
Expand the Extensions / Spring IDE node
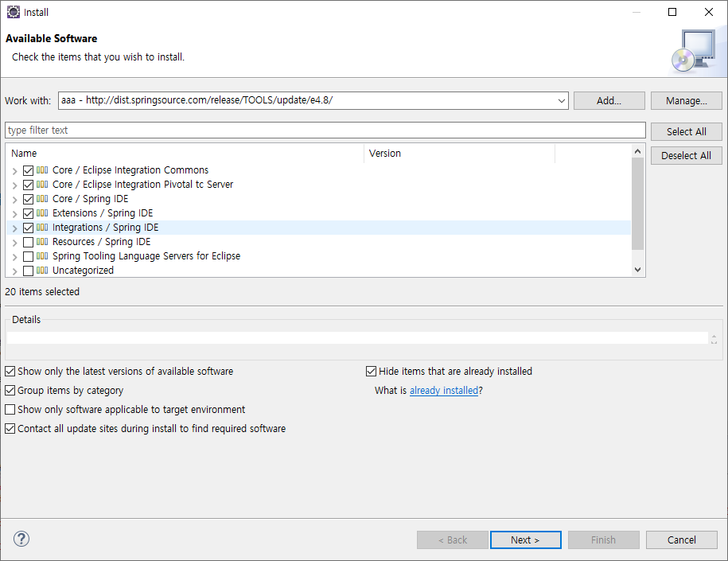pos(15,214)
